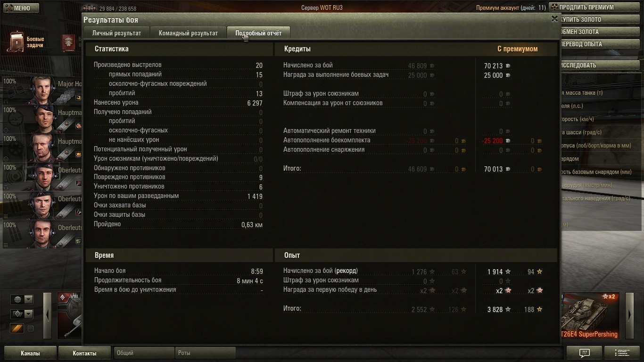
Task: Select the T26E4 SuperPershing tank card
Action: pyautogui.click(x=590, y=315)
